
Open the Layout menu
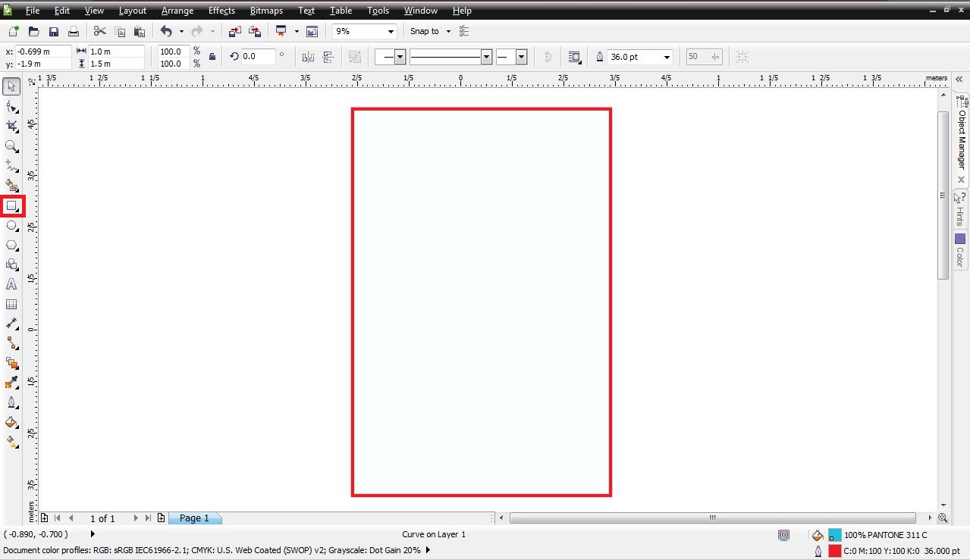pyautogui.click(x=133, y=11)
